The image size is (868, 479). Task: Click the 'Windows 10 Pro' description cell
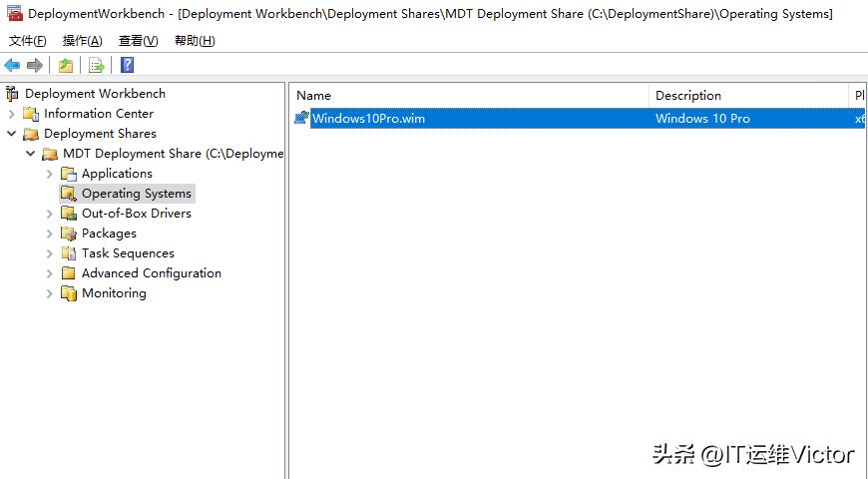pyautogui.click(x=702, y=118)
